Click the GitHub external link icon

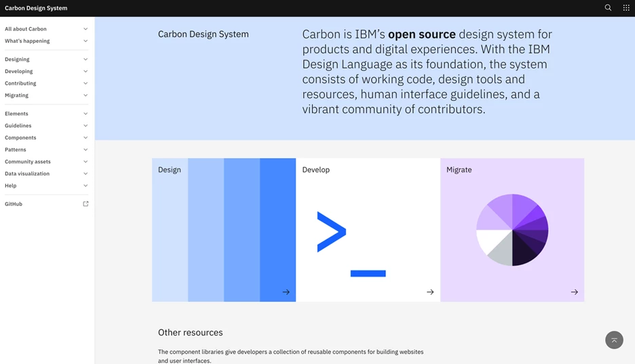pos(85,204)
